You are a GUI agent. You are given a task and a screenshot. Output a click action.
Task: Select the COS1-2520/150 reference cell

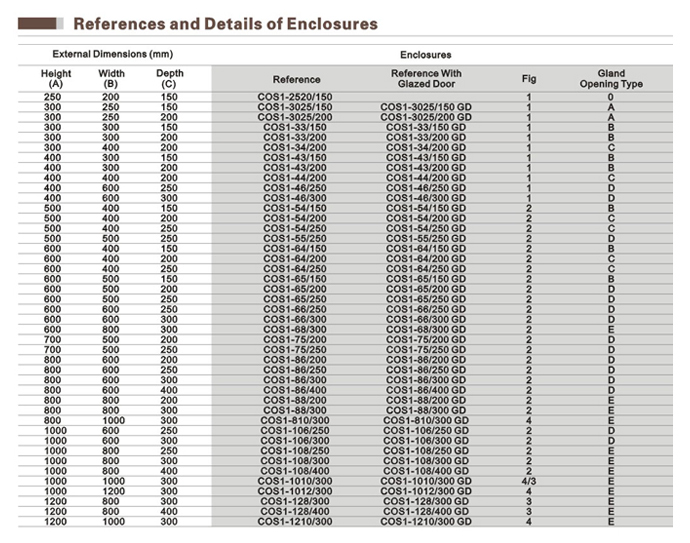tap(296, 97)
